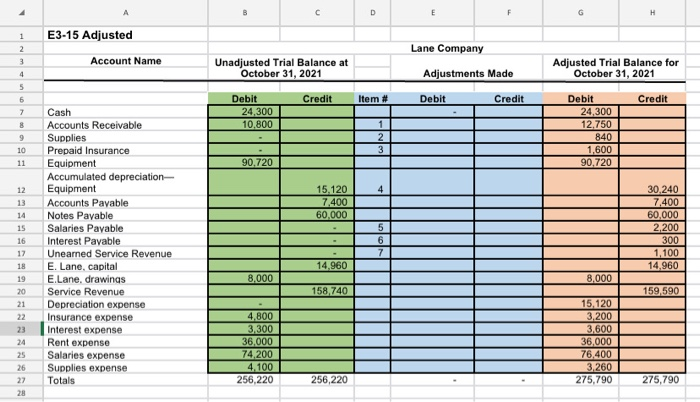Click unadjusted Notes Payable credit 60,000

pos(317,215)
